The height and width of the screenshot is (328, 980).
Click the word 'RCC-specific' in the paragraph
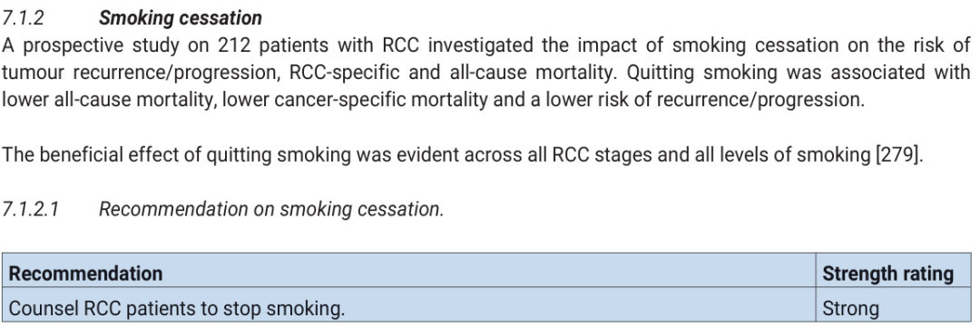click(x=344, y=73)
